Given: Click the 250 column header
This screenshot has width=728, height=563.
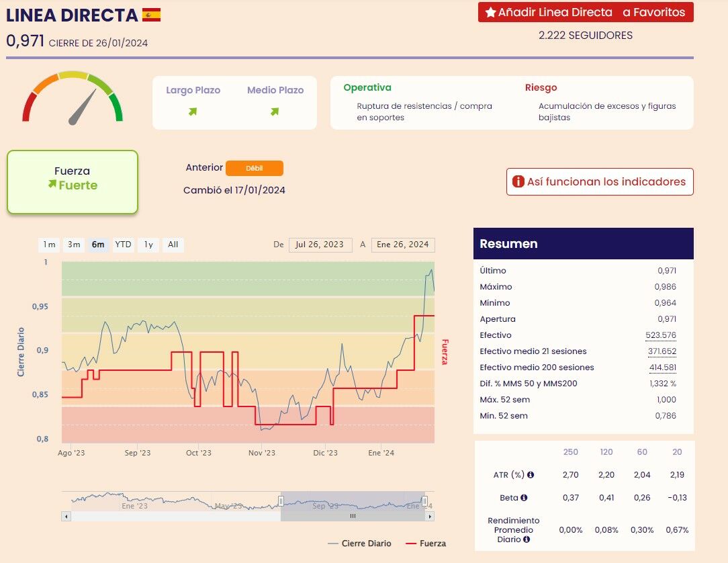Looking at the screenshot, I should pos(571,452).
